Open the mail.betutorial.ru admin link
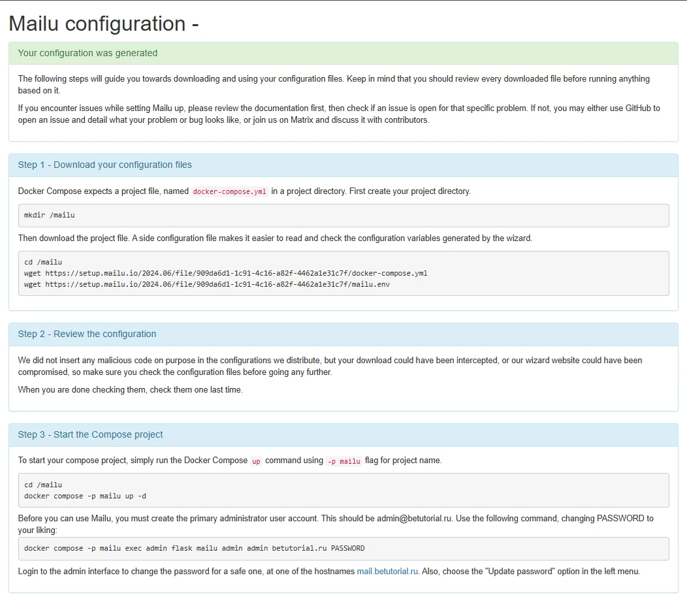 pos(387,572)
